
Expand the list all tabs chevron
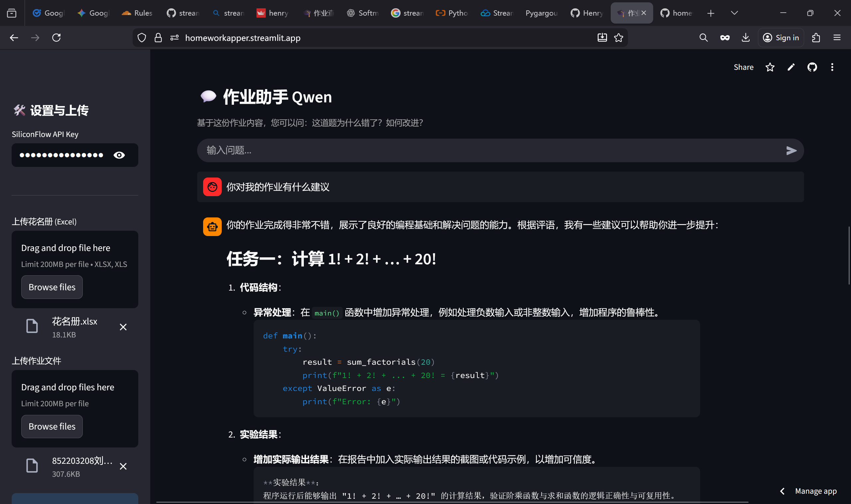tap(734, 13)
